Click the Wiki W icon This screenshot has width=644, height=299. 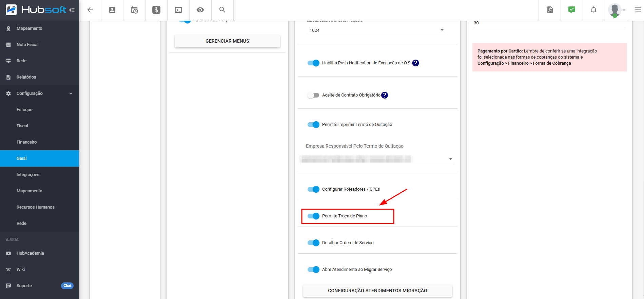[x=8, y=270]
